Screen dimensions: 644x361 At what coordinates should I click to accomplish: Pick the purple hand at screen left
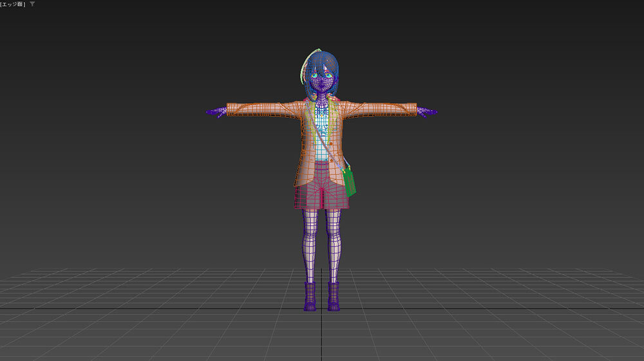216,112
